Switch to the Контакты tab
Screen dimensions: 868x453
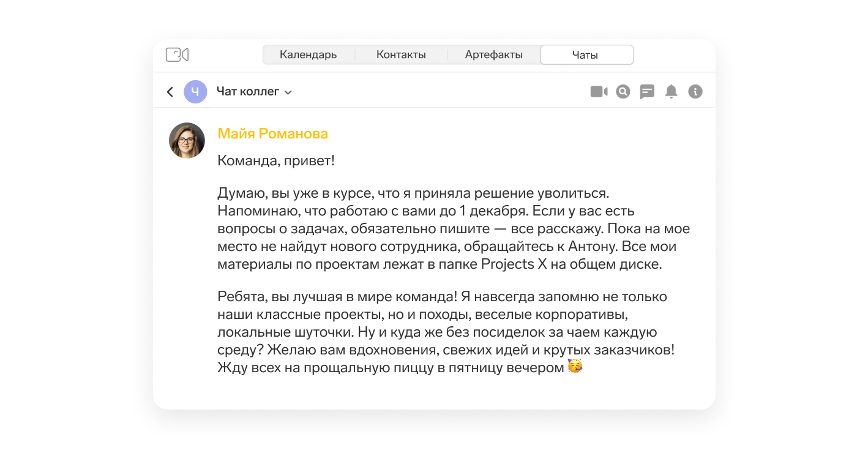pos(401,54)
